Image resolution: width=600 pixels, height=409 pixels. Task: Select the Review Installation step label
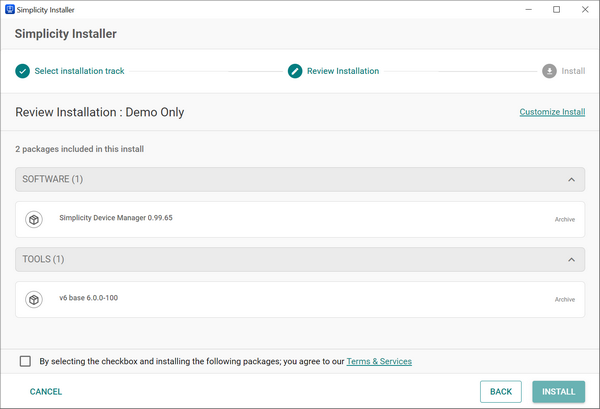point(343,71)
